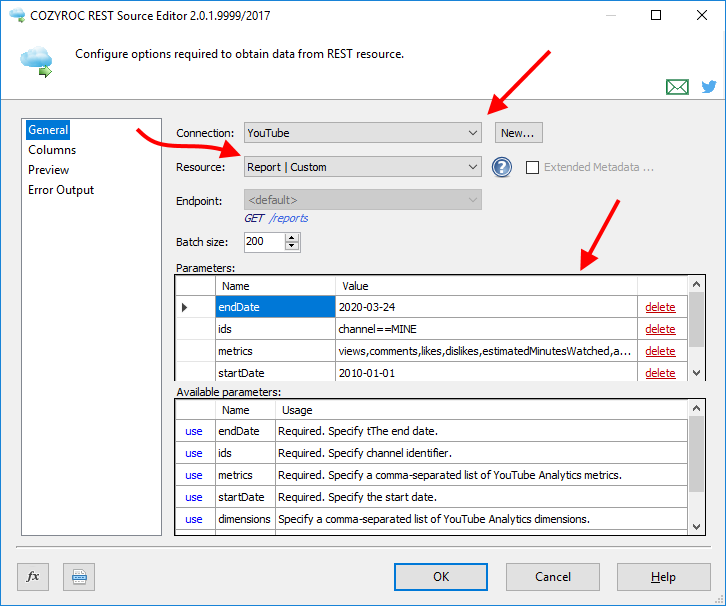This screenshot has width=726, height=606.
Task: Open the Error Output page
Action: [x=61, y=190]
